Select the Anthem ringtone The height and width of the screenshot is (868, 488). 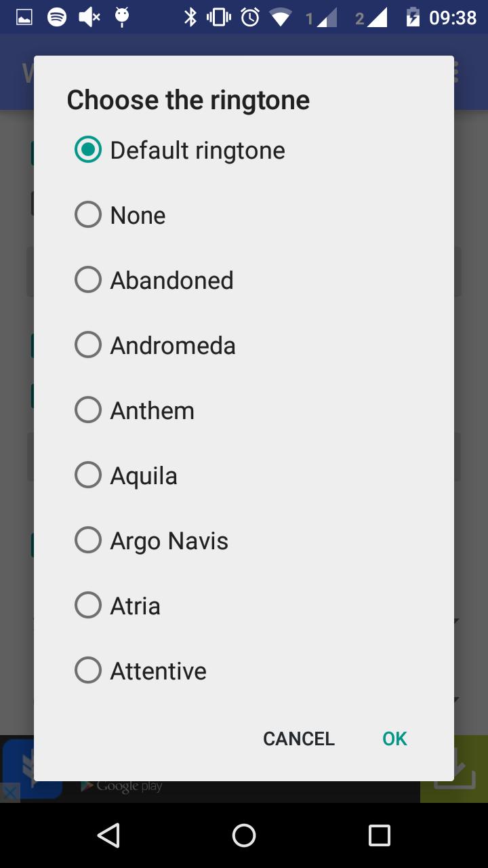(88, 410)
